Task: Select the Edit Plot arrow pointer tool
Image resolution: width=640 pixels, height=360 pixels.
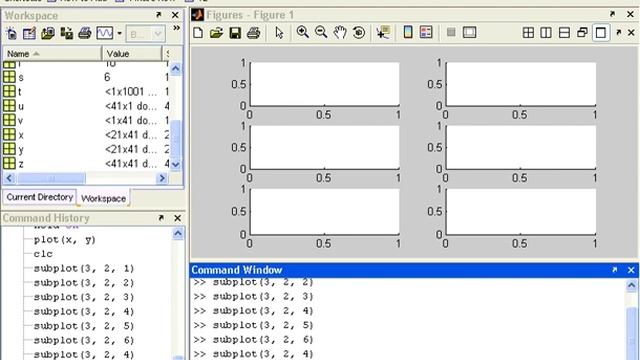Action: [279, 33]
